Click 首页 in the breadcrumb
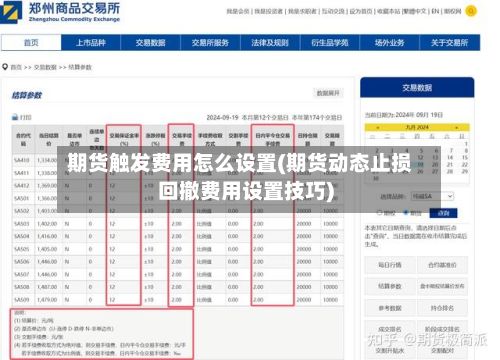Screen dimensions: 500x360 click(x=16, y=67)
